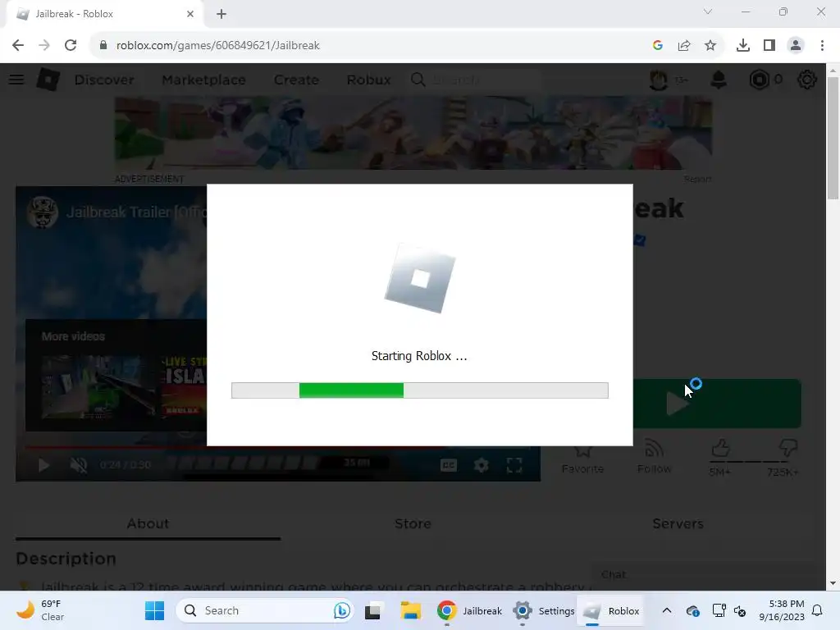Toggle closed captions on the trailer
The image size is (840, 630).
pyautogui.click(x=449, y=465)
